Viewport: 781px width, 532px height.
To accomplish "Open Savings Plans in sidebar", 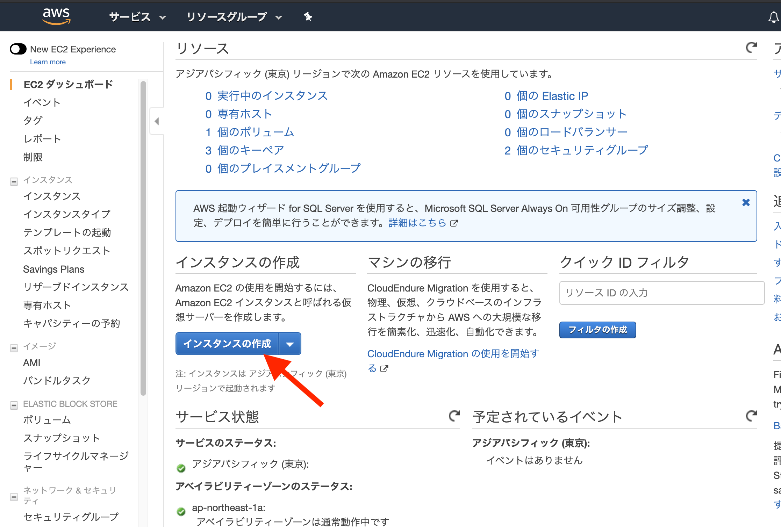I will (53, 269).
